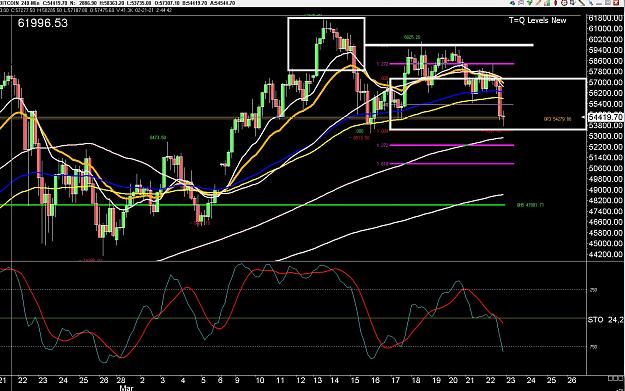Select the 61996.53 price readout
This screenshot has width=625, height=391.
tap(43, 23)
